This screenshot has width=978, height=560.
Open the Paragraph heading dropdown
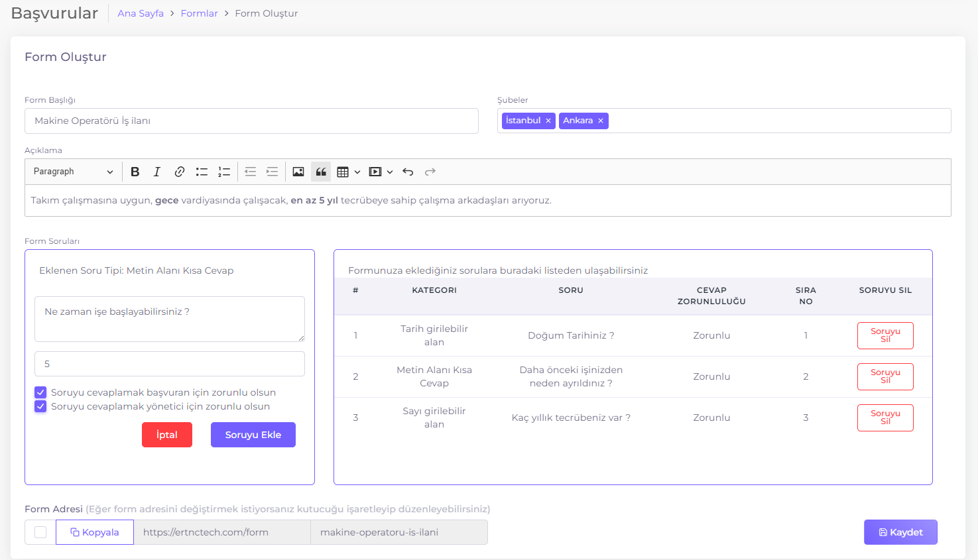coord(73,172)
